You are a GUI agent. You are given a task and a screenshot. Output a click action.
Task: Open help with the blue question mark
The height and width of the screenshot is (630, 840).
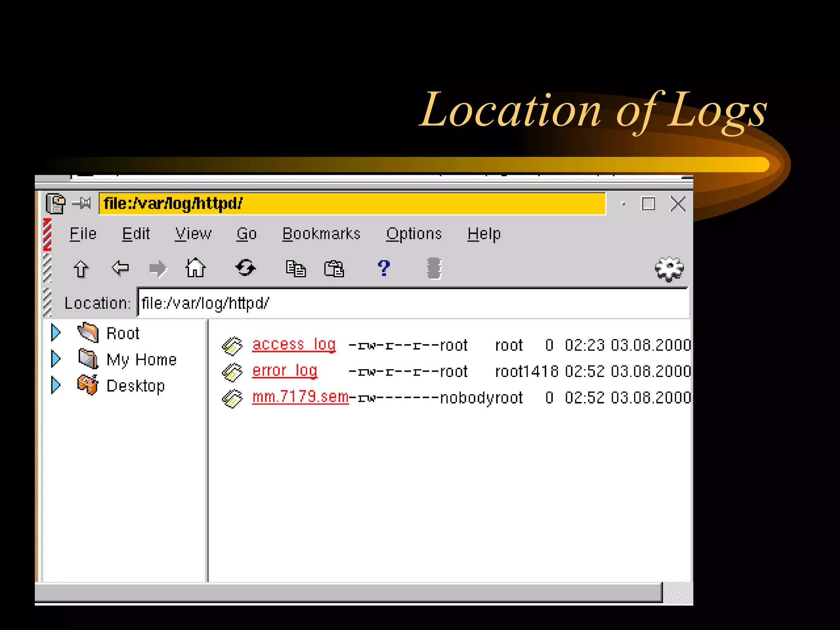[x=384, y=268]
